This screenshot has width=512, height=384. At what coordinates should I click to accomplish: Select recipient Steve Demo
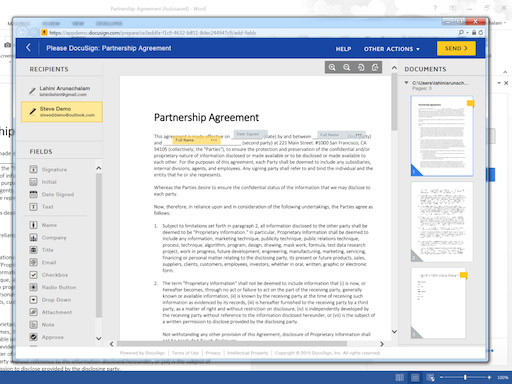[62, 112]
